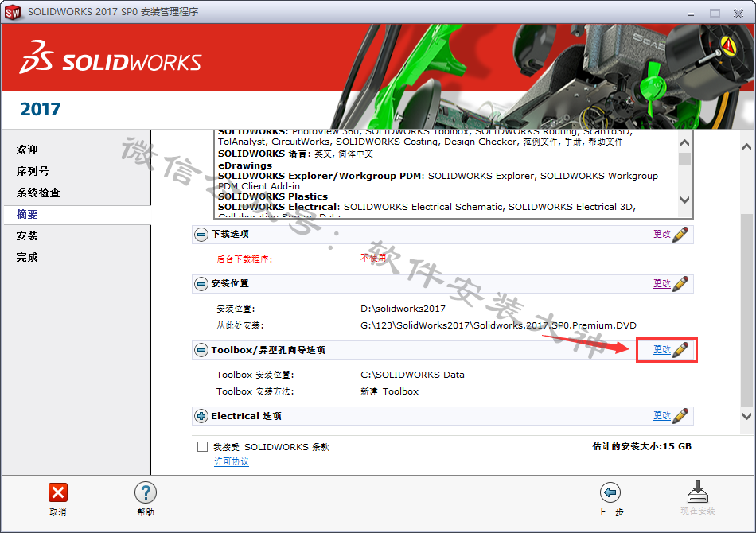Click the pencil icon in download options row
This screenshot has height=533, width=756.
680,234
